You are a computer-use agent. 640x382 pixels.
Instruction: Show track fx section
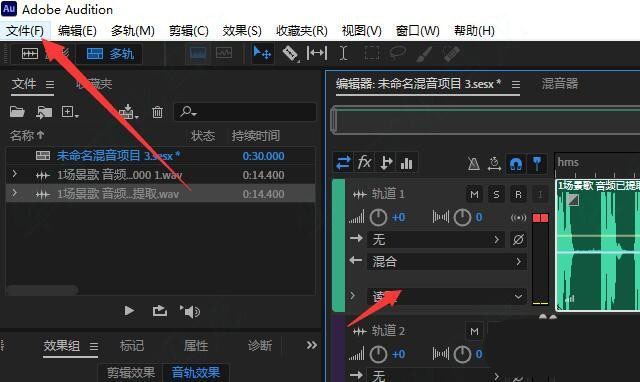click(x=364, y=163)
